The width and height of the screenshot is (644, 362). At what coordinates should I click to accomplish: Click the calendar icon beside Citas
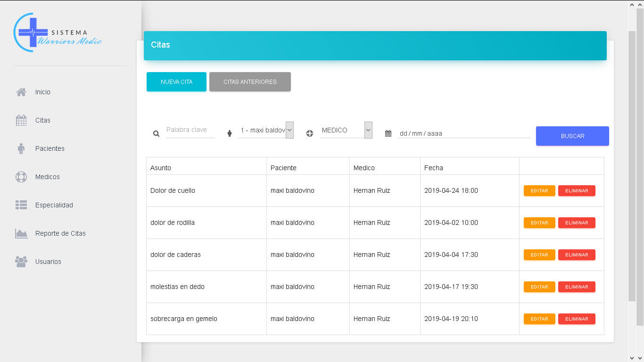pos(21,120)
